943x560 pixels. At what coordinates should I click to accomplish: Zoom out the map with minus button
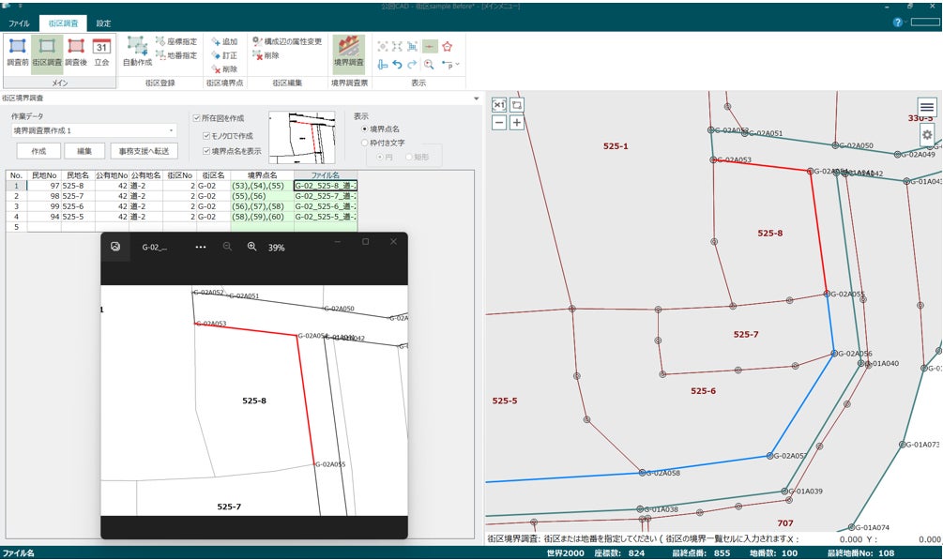pyautogui.click(x=499, y=123)
